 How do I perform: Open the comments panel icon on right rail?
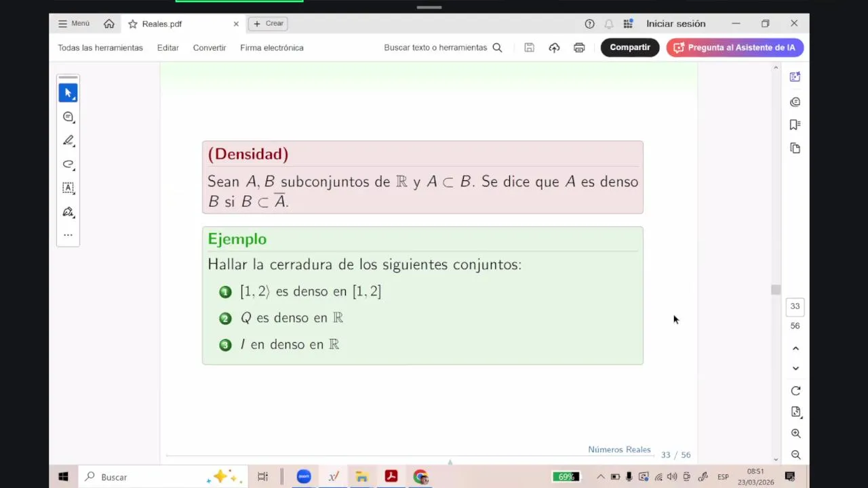(x=795, y=102)
